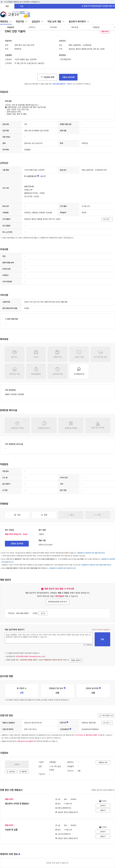Jump to the 모집요강 tab
115x868 pixels.
(x=11, y=27)
